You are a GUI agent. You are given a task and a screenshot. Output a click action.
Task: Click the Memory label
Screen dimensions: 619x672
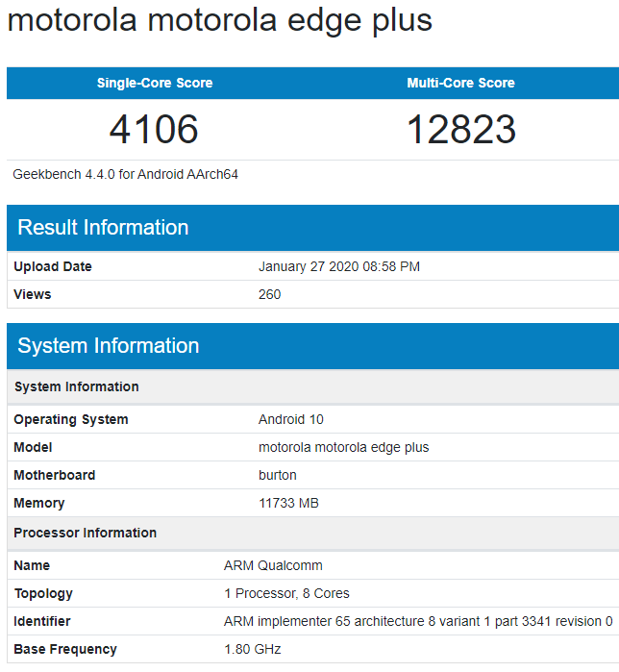(39, 503)
